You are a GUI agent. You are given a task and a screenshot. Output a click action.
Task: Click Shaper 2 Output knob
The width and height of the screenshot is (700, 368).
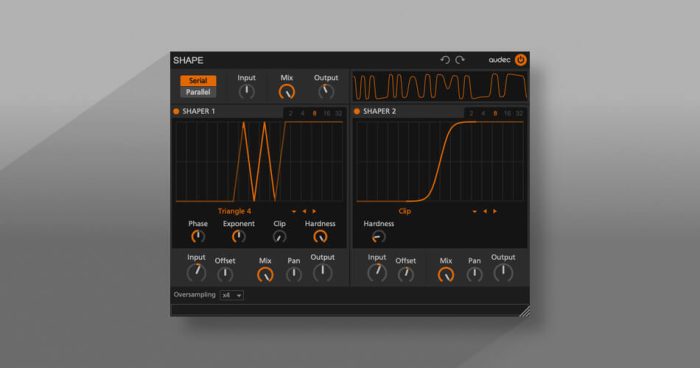point(504,272)
